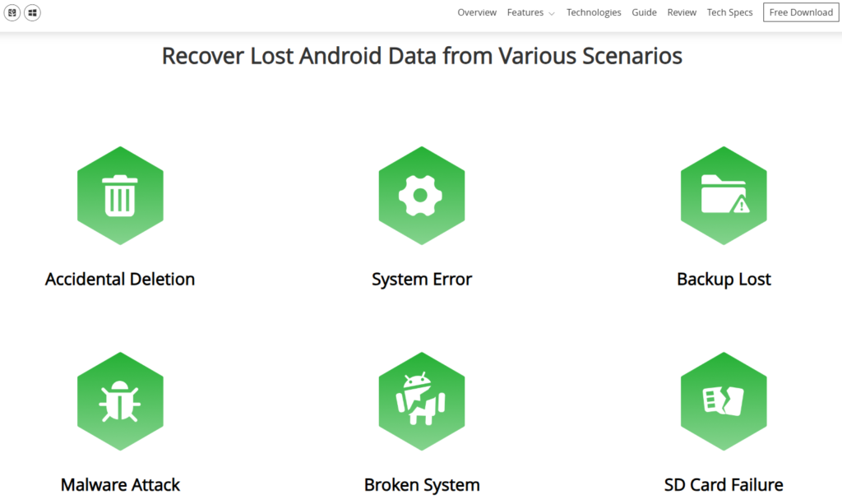Click the Free Download button

(801, 12)
